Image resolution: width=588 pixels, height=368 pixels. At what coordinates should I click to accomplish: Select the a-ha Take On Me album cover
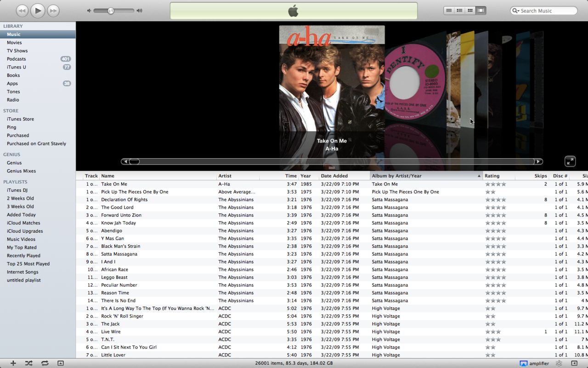(332, 78)
